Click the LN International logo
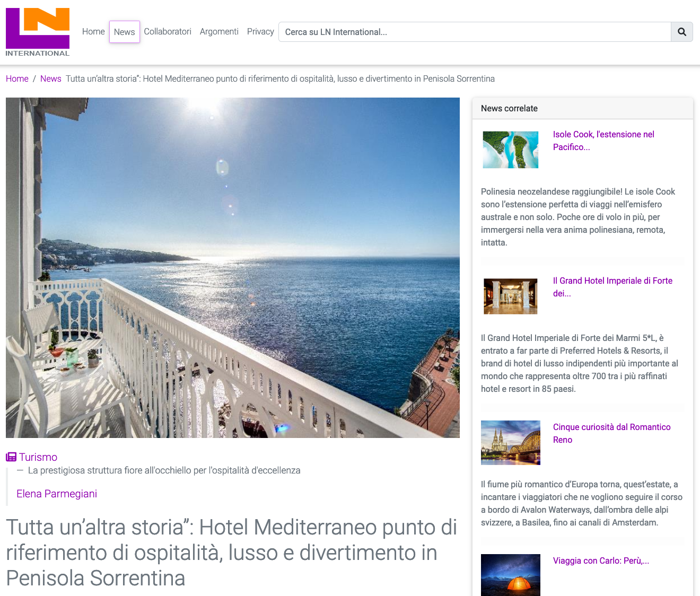 click(38, 32)
